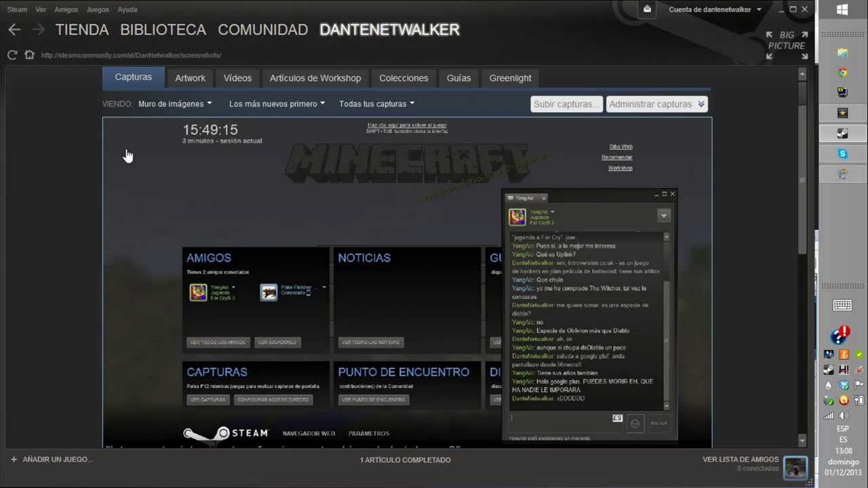Click 1 ARTÍCULO COMPLETADO downloads status
The height and width of the screenshot is (488, 868).
(x=405, y=460)
